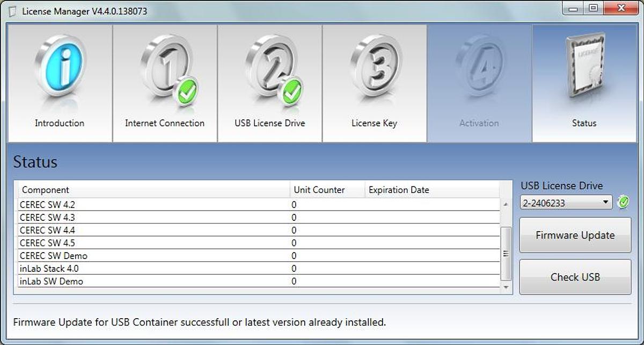Go to the Internet Connection step
This screenshot has height=345, width=644.
point(165,83)
